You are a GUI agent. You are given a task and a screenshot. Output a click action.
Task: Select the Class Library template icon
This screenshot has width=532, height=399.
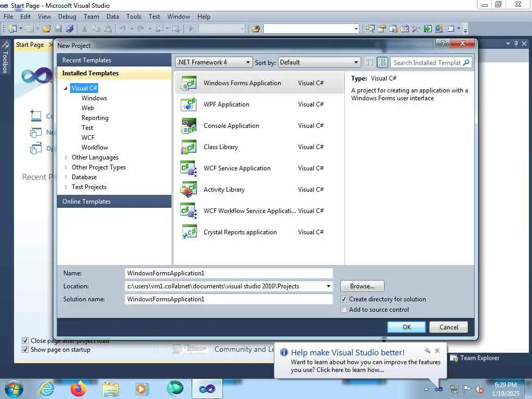(x=189, y=147)
